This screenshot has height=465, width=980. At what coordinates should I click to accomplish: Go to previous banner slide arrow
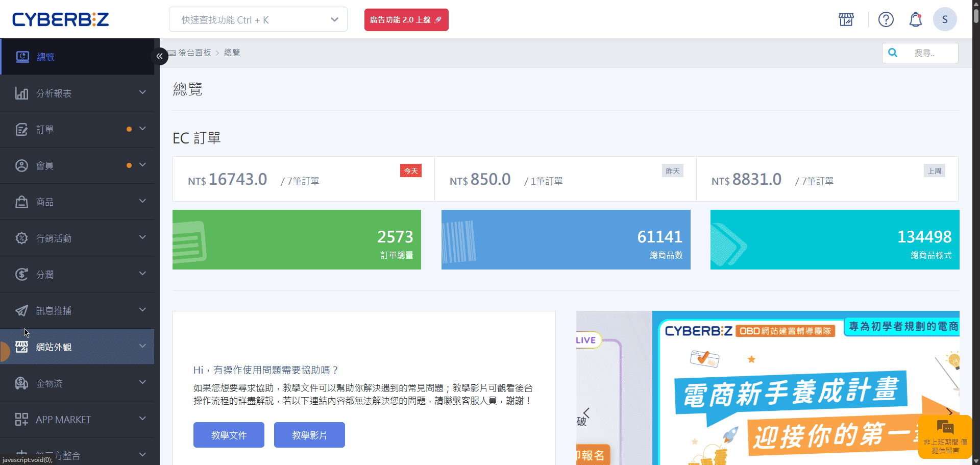[586, 412]
